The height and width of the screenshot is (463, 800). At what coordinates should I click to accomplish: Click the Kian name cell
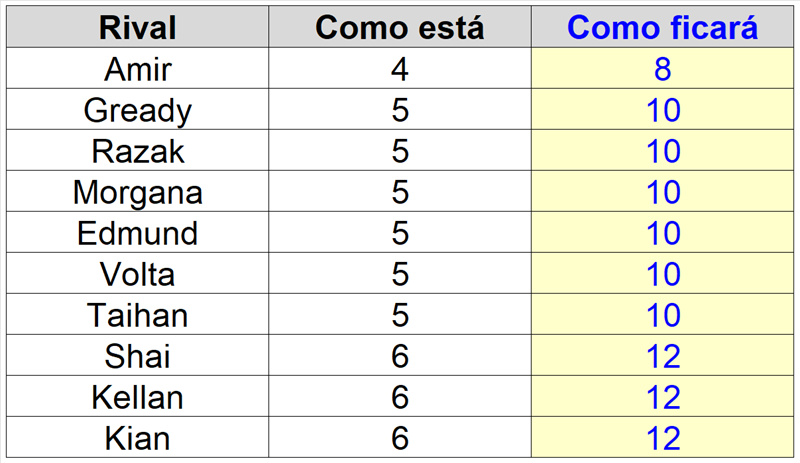pyautogui.click(x=137, y=438)
